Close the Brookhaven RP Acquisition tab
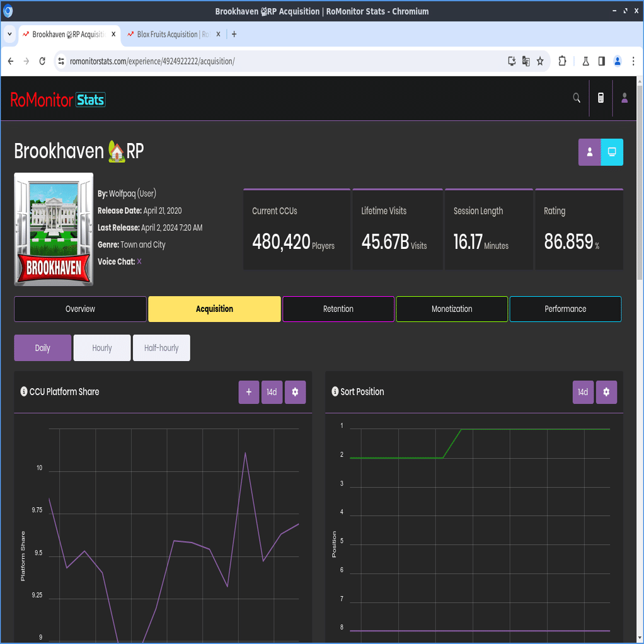 click(x=113, y=34)
